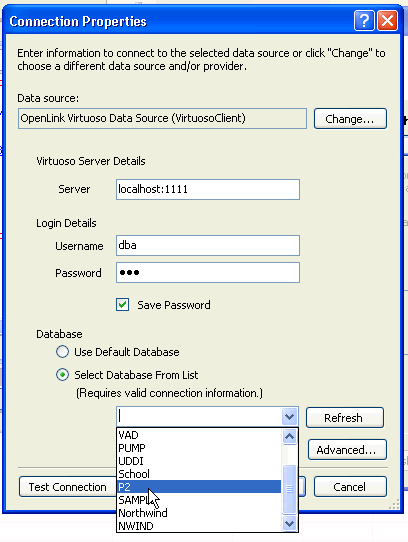Toggle the Save Password checkbox
This screenshot has width=408, height=542.
(122, 305)
